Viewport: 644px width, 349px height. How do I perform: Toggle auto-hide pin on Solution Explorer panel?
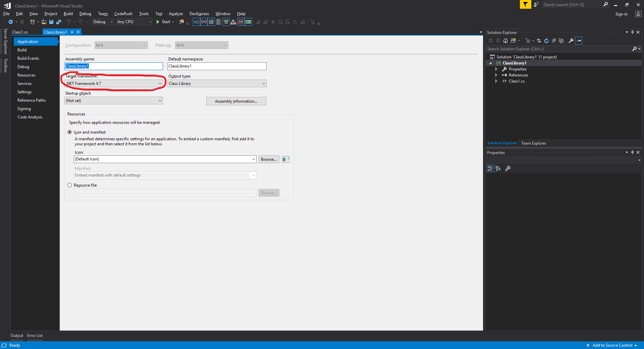(x=632, y=32)
